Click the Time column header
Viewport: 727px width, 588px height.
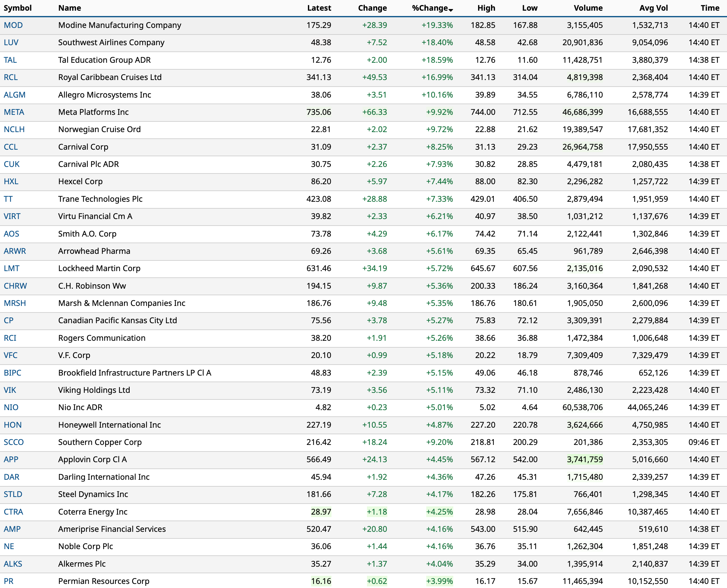(x=710, y=8)
